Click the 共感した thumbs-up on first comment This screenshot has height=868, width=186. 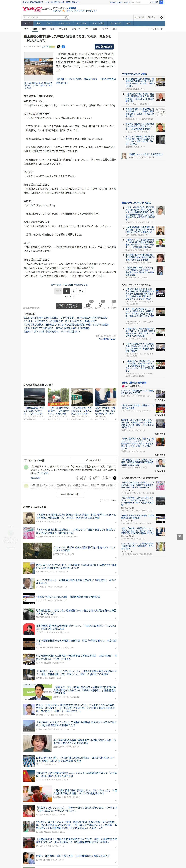point(81,478)
